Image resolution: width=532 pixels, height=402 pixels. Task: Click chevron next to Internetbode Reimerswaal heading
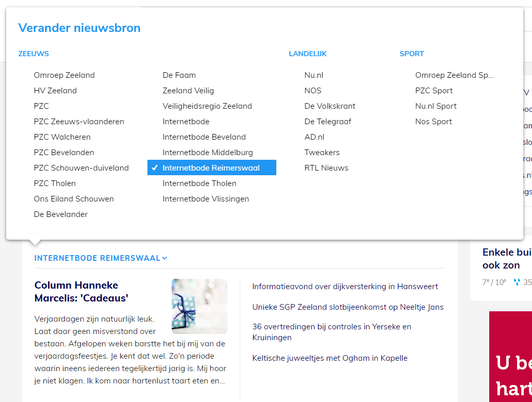(164, 258)
